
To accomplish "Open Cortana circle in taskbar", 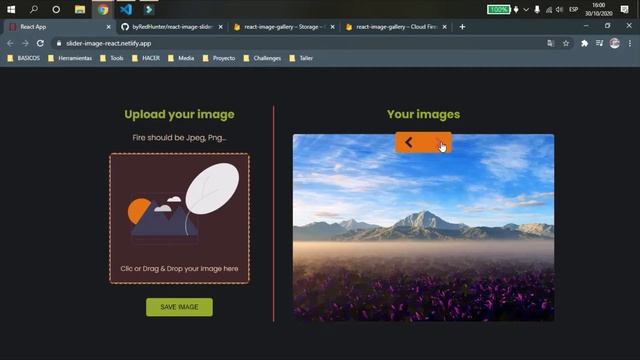I will 56,9.
